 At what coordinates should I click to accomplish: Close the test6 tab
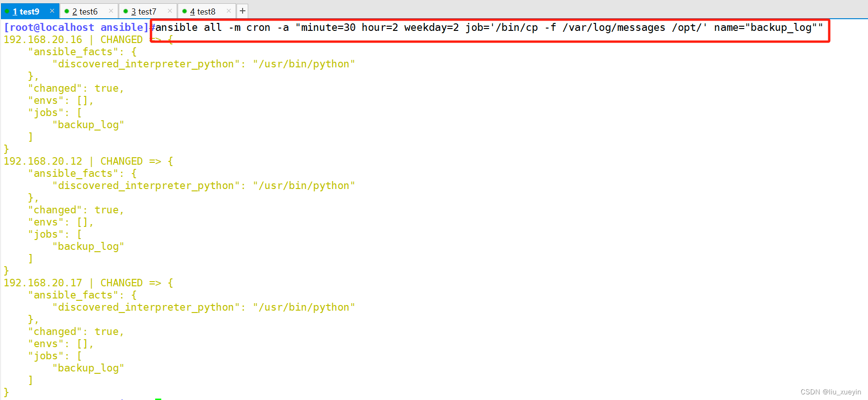click(x=111, y=11)
